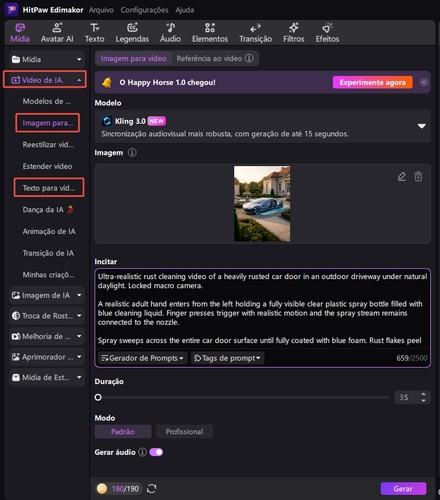Decrease duration with the down stepper arrow
The image size is (440, 500).
tap(423, 400)
